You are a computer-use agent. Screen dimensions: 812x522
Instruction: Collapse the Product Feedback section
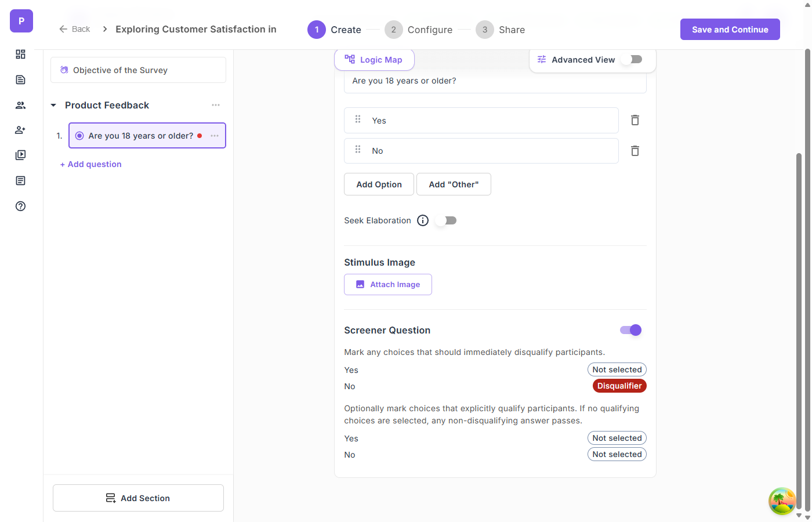[53, 105]
